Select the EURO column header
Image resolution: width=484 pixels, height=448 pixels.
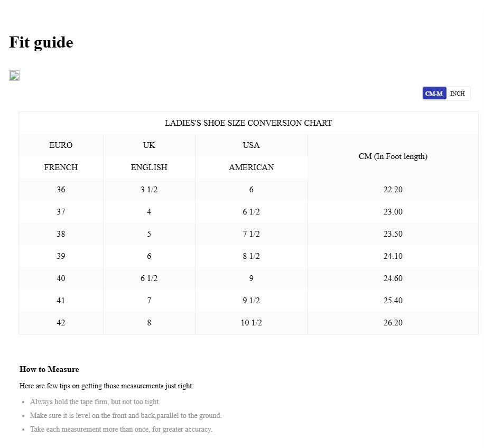click(61, 145)
